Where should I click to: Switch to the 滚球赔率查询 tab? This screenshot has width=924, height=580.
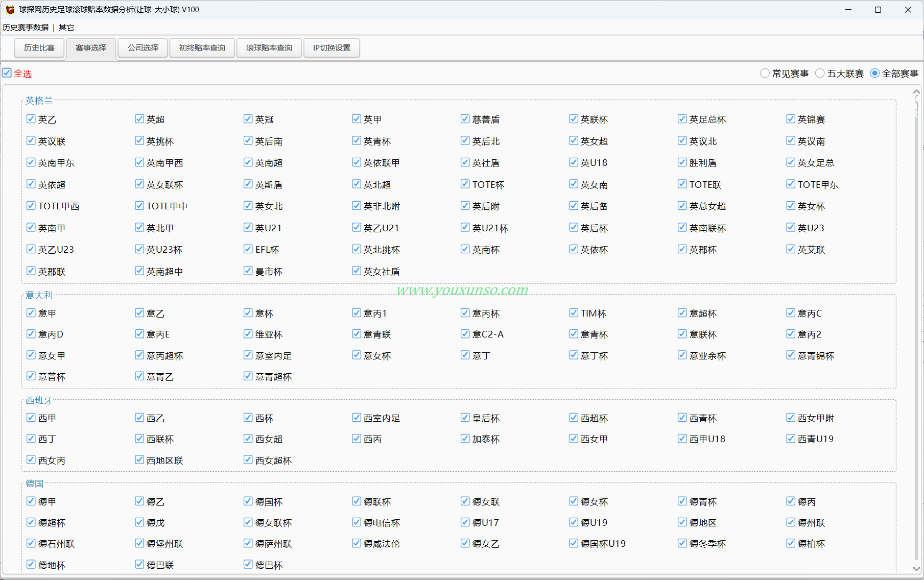(269, 48)
